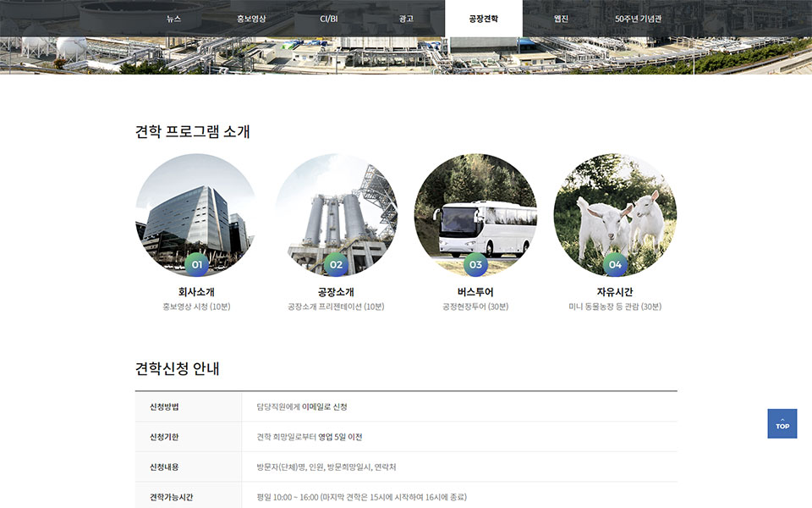Open the 50주년 기념관 menu item
Screen dimensions: 812x508
(639, 18)
